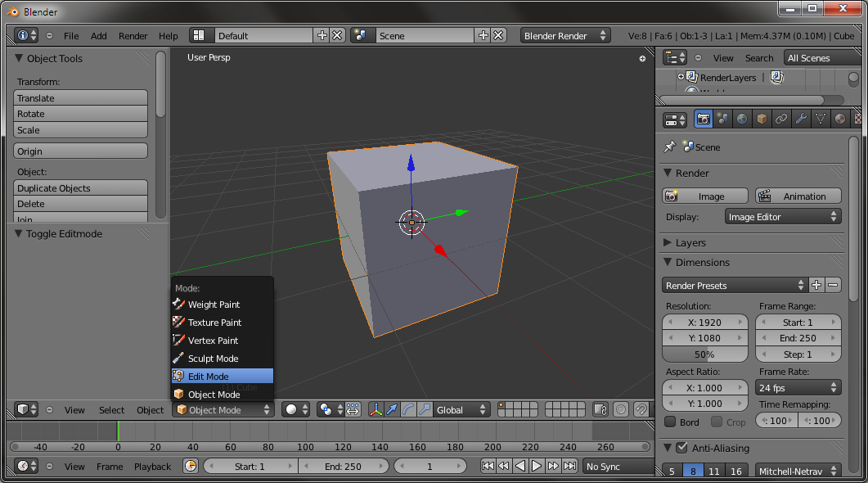Disable the Anti-Aliasing checkbox
The width and height of the screenshot is (868, 483).
[x=681, y=448]
